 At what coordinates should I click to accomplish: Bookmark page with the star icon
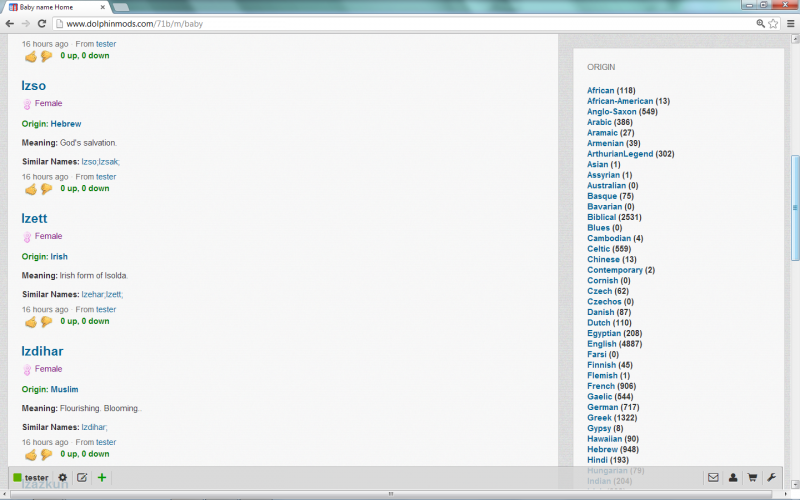pos(773,23)
